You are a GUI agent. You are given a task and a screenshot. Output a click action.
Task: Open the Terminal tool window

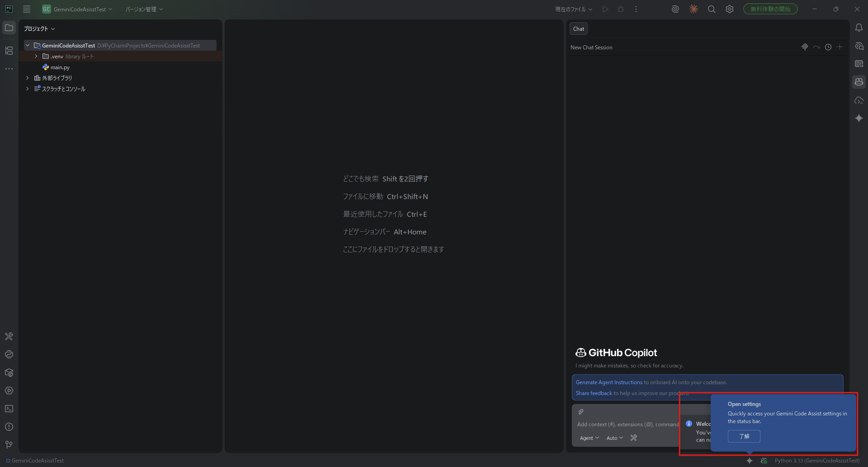(x=9, y=409)
